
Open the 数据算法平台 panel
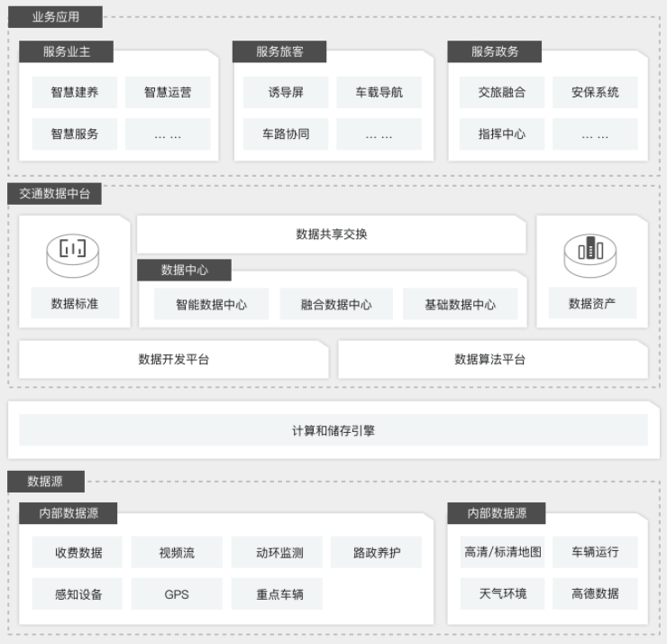[493, 359]
